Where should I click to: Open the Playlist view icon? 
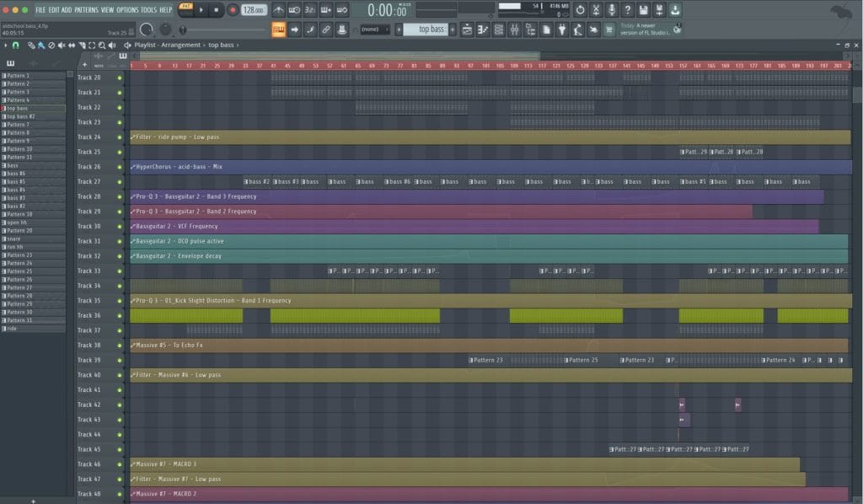[467, 29]
